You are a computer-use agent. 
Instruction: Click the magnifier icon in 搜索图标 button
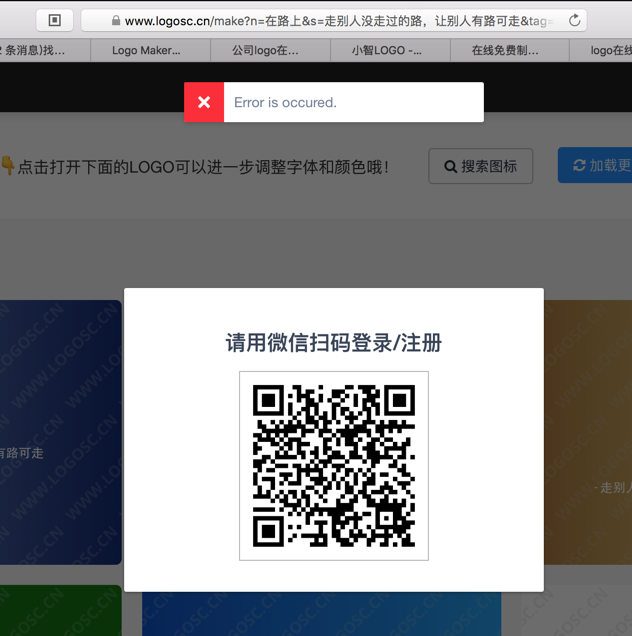point(451,166)
